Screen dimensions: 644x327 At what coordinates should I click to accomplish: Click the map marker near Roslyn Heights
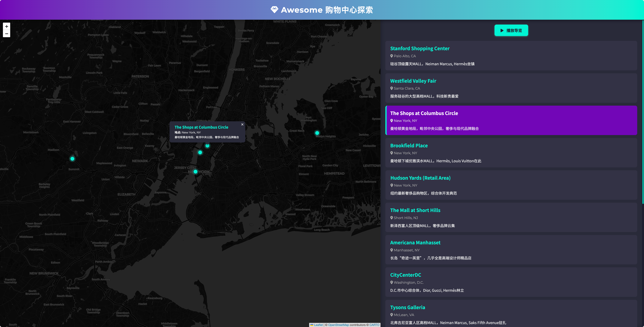tap(317, 133)
